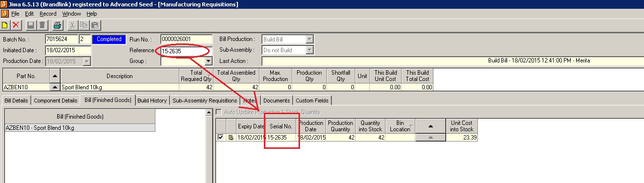
Task: Click the Cut scissors icon
Action: 73,25
